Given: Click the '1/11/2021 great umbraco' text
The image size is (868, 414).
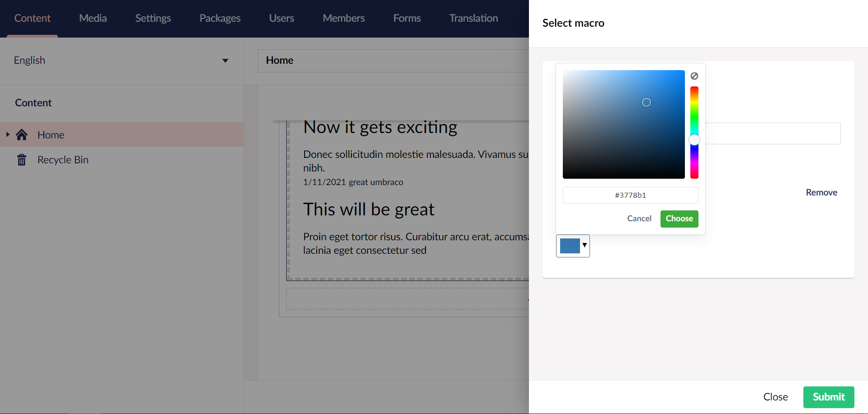Looking at the screenshot, I should click(353, 182).
